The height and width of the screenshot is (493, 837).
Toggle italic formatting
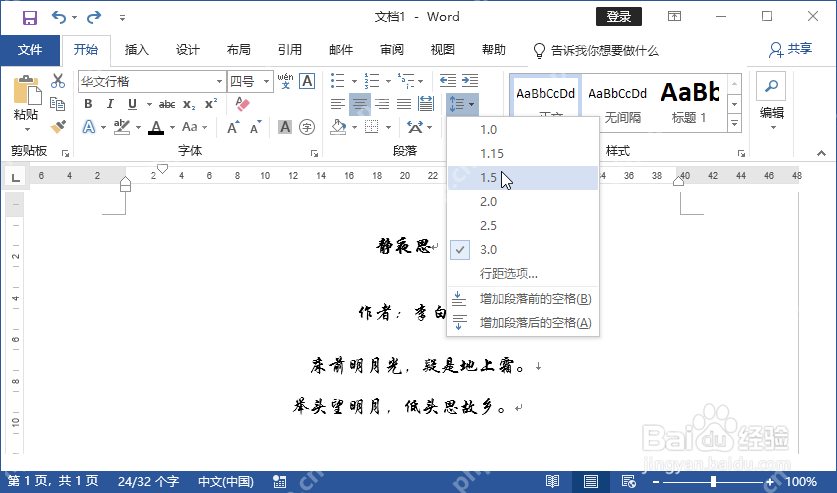[110, 104]
